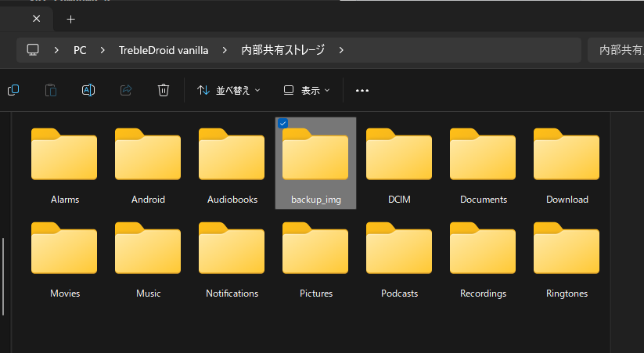Select the Android folder icon
Screen dimensions: 644x353
click(148, 154)
